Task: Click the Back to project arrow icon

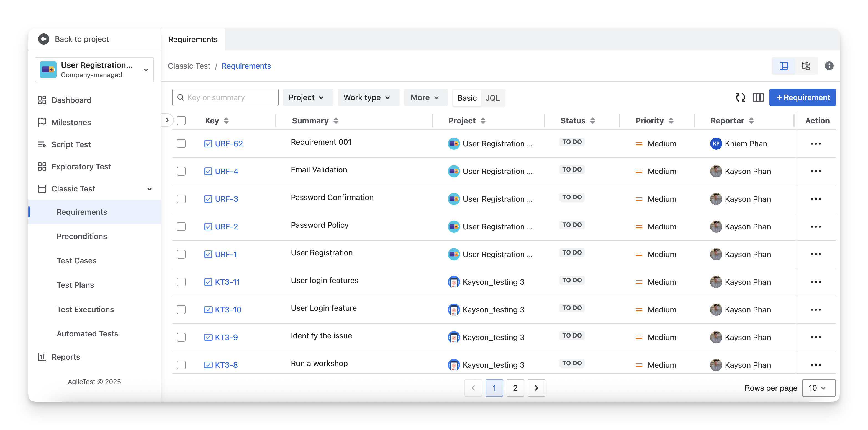Action: click(44, 39)
